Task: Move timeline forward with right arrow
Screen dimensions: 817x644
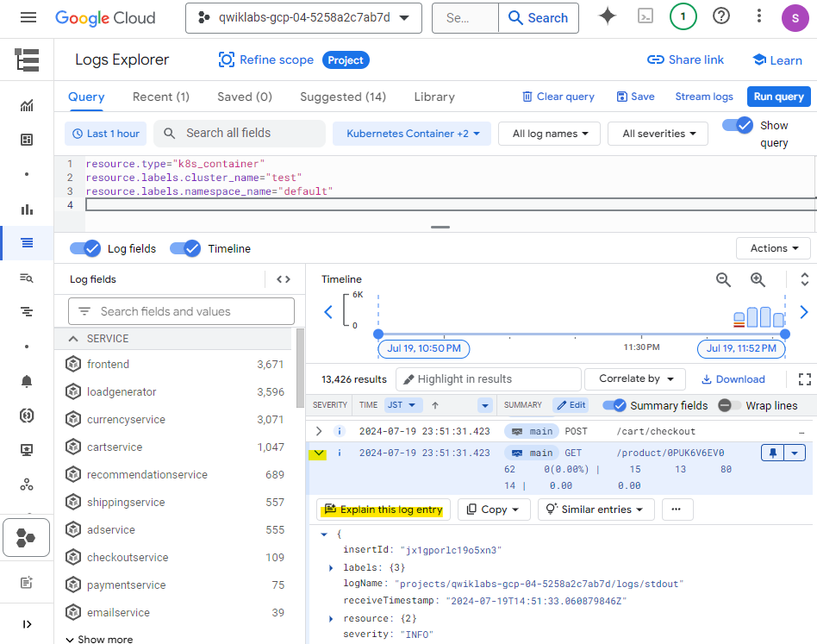Action: tap(804, 312)
